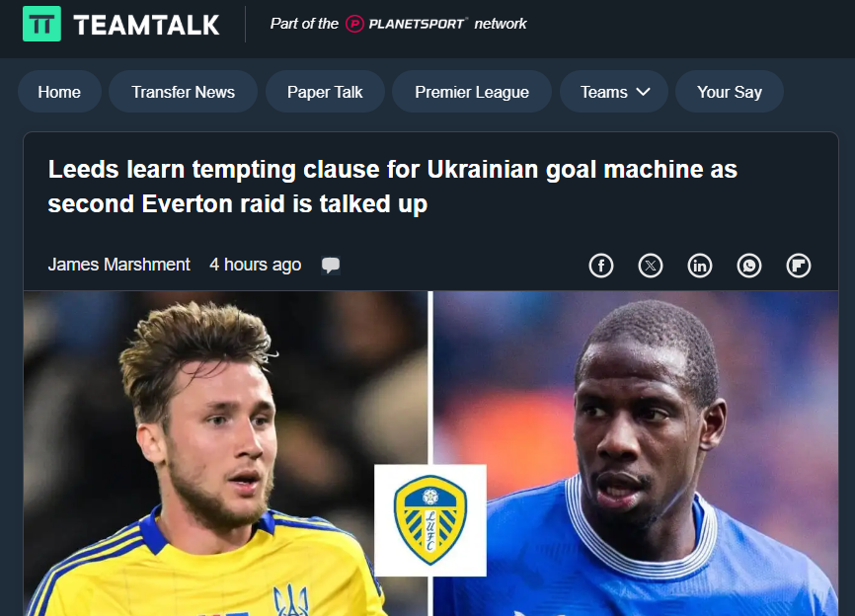Share article via LinkedIn icon
Image resolution: width=855 pixels, height=616 pixels.
pos(700,266)
